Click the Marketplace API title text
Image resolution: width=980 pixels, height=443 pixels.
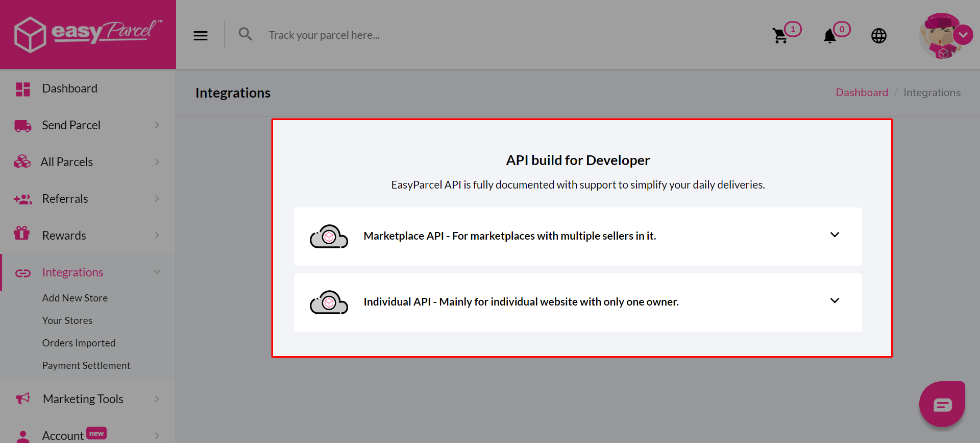[x=509, y=236]
